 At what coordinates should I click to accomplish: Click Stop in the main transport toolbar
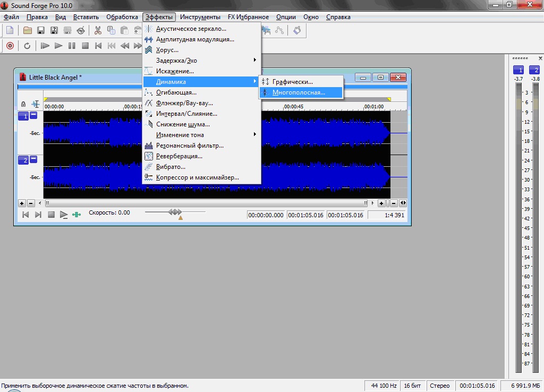tap(85, 46)
